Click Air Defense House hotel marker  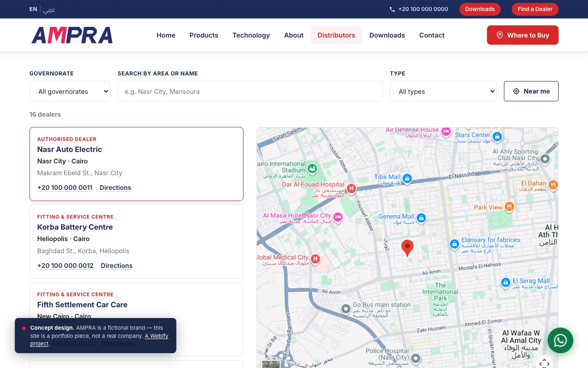[446, 131]
